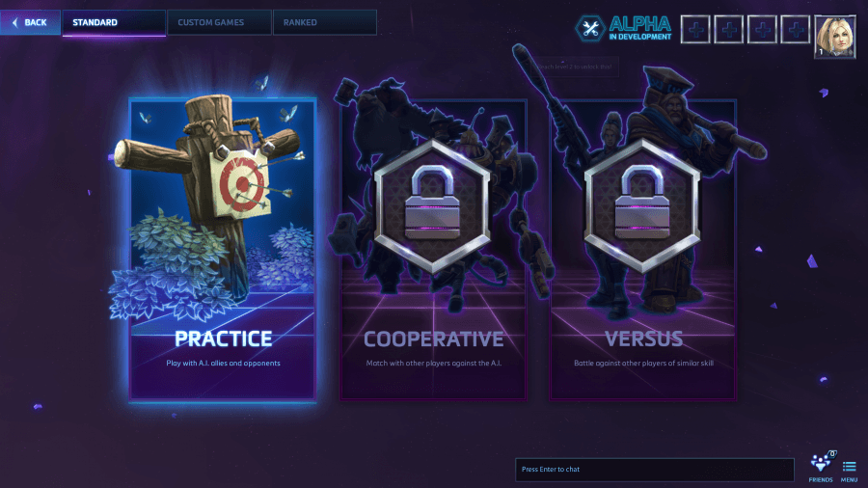Click the Versus mode padlock icon

coord(642,203)
